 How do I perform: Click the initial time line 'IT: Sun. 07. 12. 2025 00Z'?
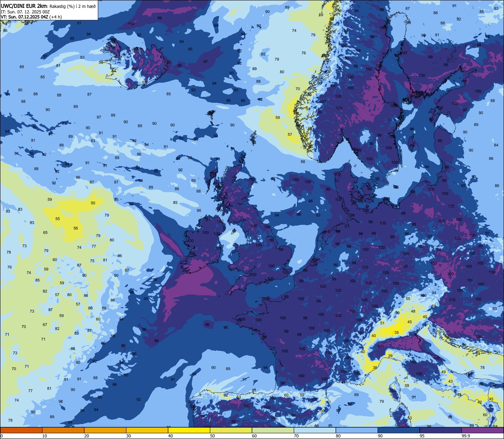click(x=25, y=12)
